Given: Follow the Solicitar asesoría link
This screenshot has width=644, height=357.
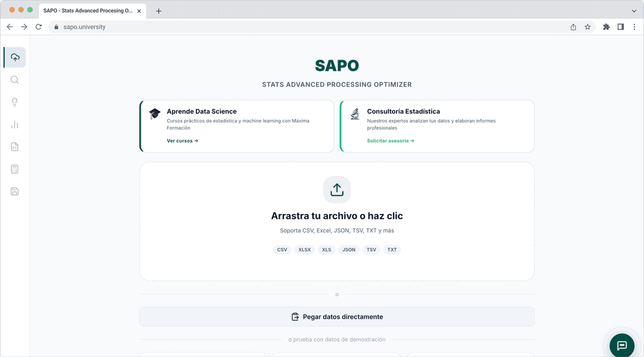Looking at the screenshot, I should click(391, 141).
